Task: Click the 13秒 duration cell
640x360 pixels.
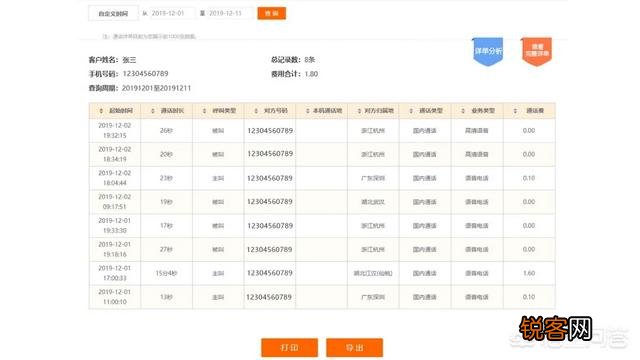Action: tap(166, 297)
